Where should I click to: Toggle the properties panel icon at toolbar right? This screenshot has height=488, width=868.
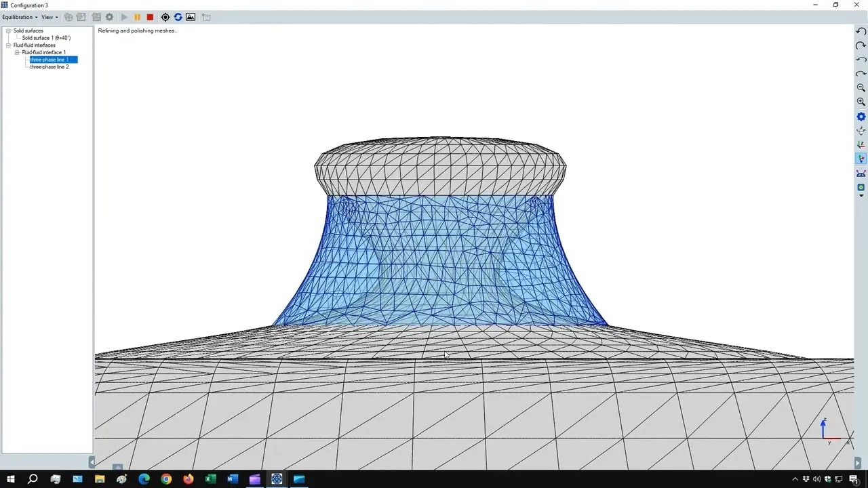pyautogui.click(x=205, y=17)
